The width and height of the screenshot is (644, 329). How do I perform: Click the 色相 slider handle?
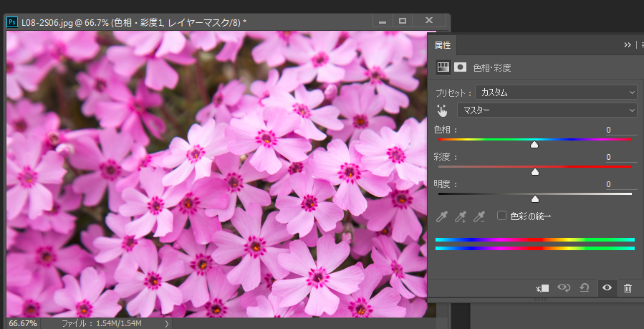[534, 145]
